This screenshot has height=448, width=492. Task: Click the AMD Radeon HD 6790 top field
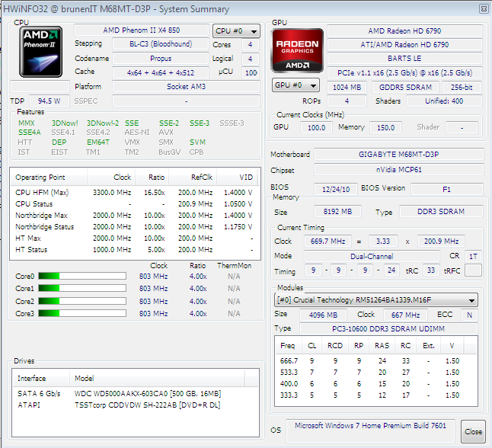click(404, 30)
